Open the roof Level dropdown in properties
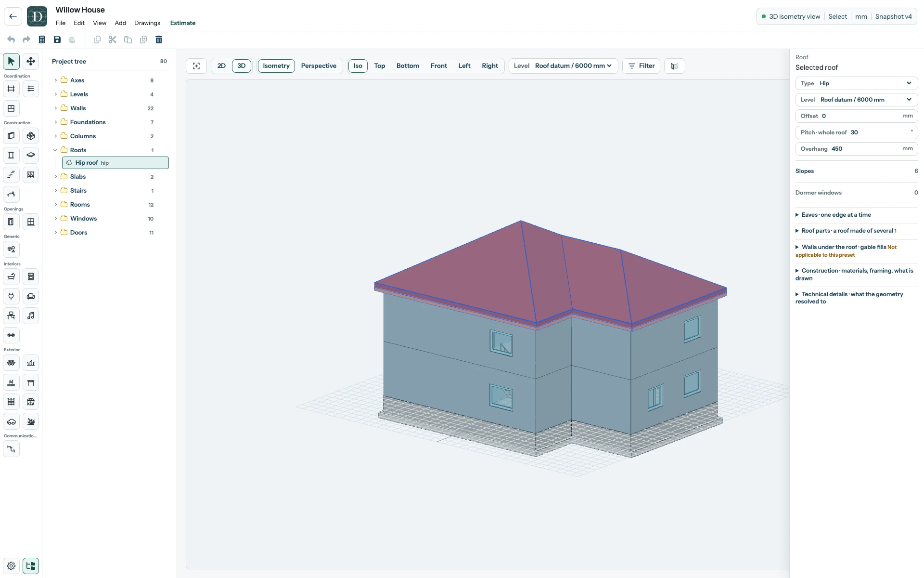Image resolution: width=924 pixels, height=578 pixels. 857,100
